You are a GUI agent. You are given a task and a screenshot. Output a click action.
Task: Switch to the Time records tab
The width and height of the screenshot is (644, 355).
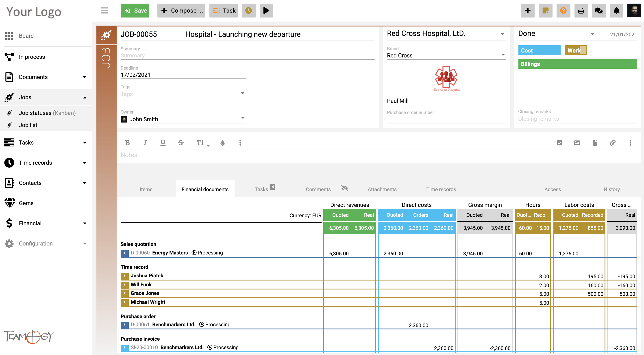441,189
